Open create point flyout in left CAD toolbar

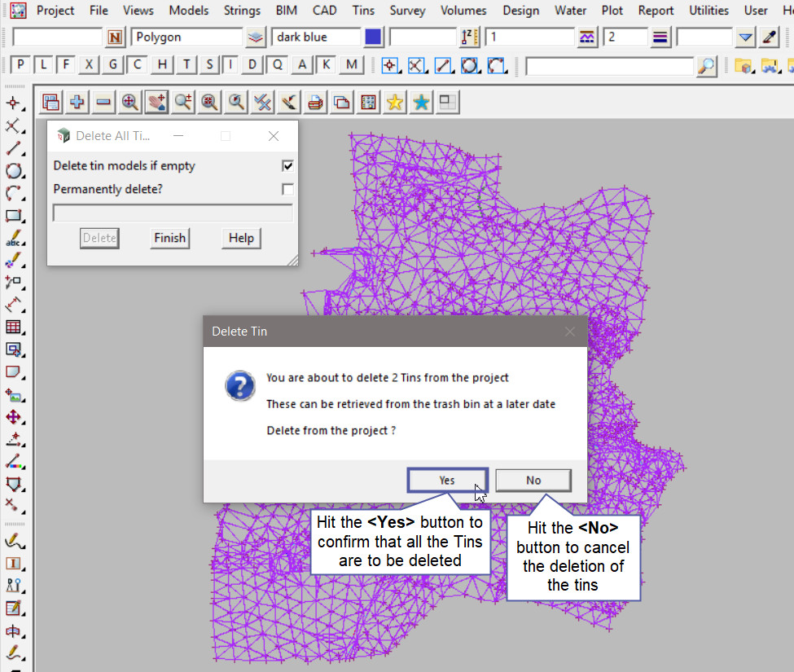coord(14,103)
